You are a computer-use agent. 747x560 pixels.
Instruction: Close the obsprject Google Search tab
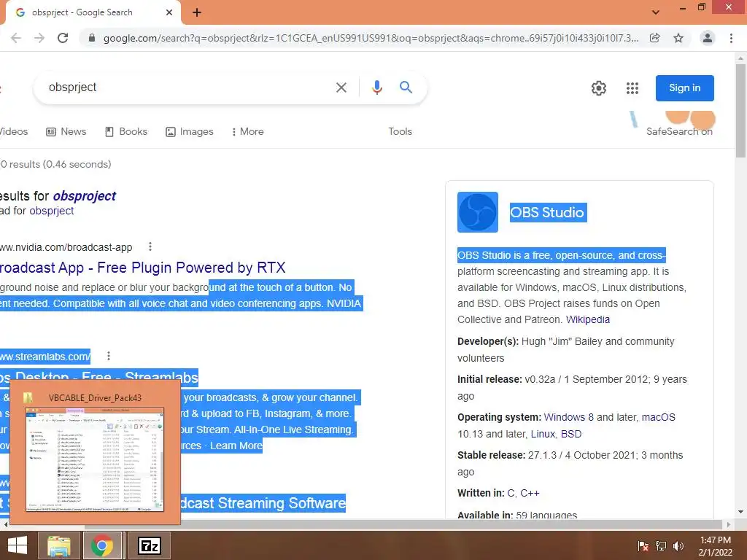tap(169, 12)
